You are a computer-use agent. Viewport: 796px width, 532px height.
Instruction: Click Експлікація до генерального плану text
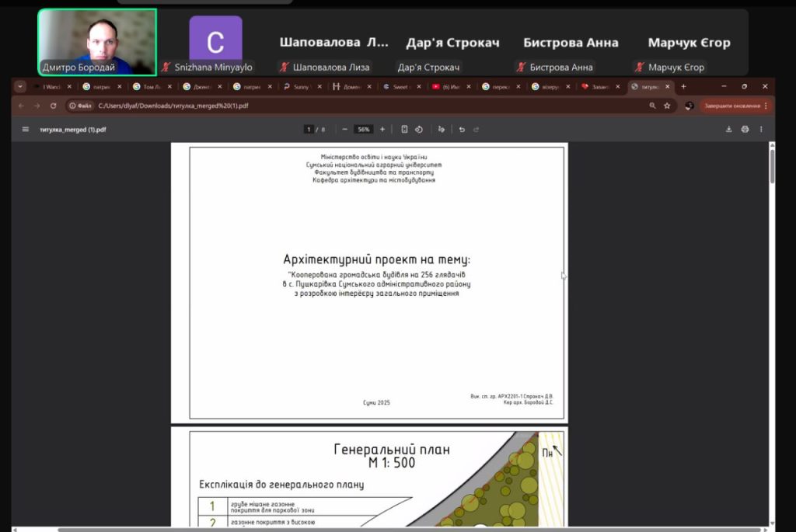[x=281, y=485]
